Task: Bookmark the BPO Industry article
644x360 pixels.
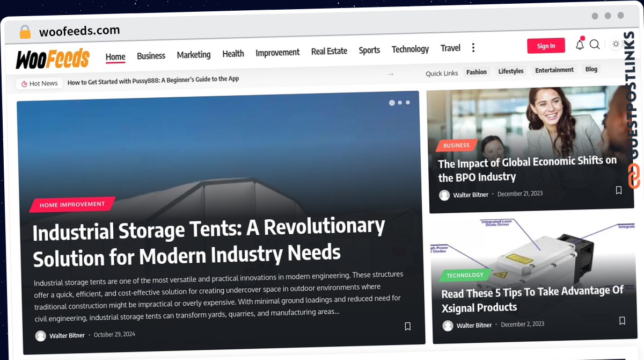Action: [x=618, y=190]
